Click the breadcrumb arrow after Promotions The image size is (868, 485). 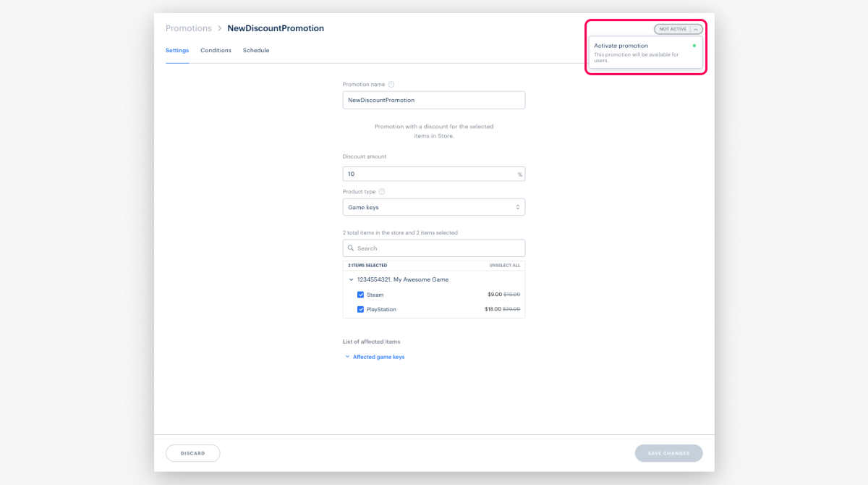[x=219, y=29]
